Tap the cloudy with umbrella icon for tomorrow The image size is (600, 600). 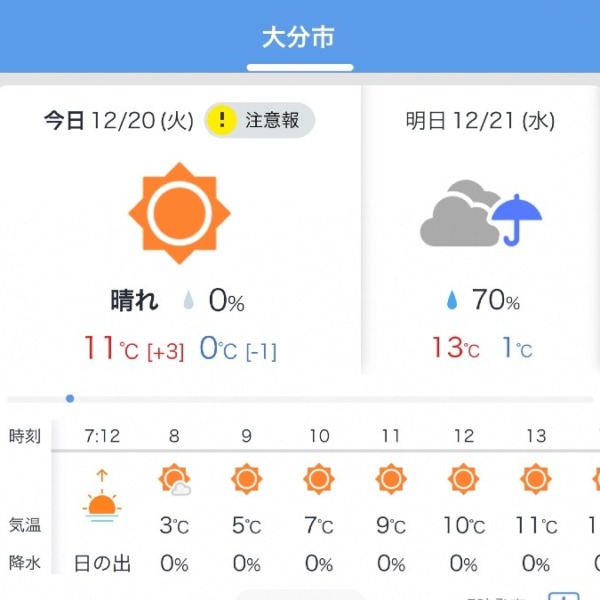(481, 213)
